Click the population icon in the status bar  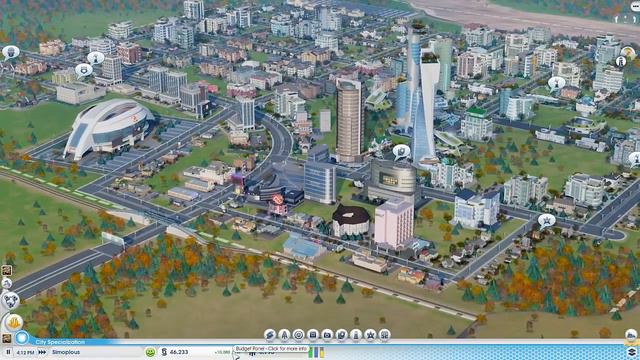point(253,353)
